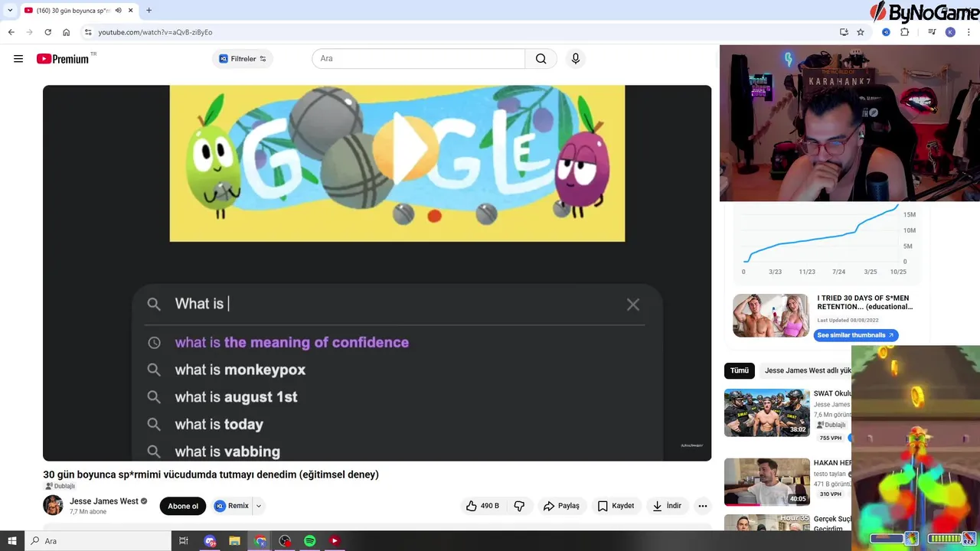980x551 pixels.
Task: Open the SWAT video thumbnail 38:02
Action: [767, 412]
